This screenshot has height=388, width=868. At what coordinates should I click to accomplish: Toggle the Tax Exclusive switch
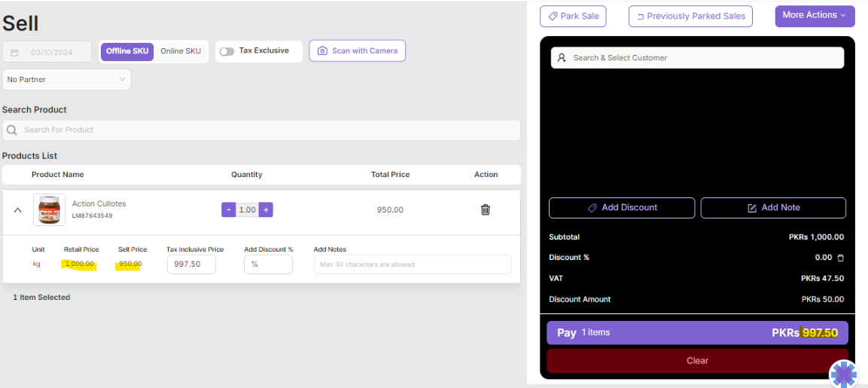click(x=227, y=51)
